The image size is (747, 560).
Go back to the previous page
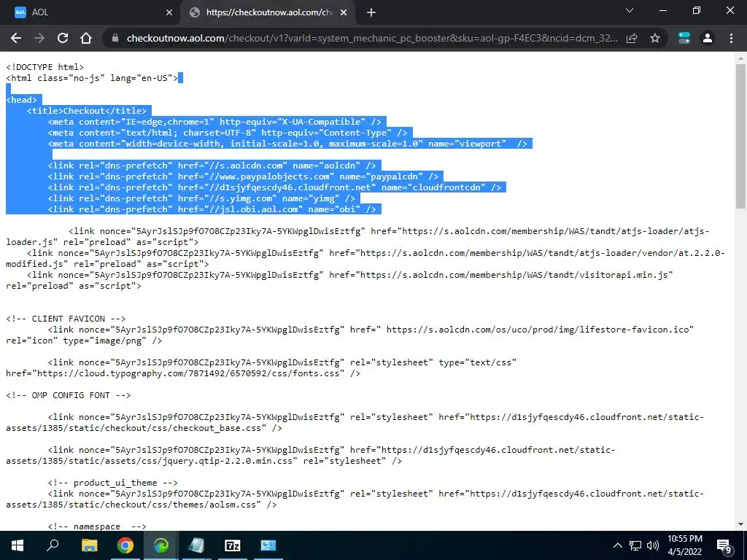[16, 38]
